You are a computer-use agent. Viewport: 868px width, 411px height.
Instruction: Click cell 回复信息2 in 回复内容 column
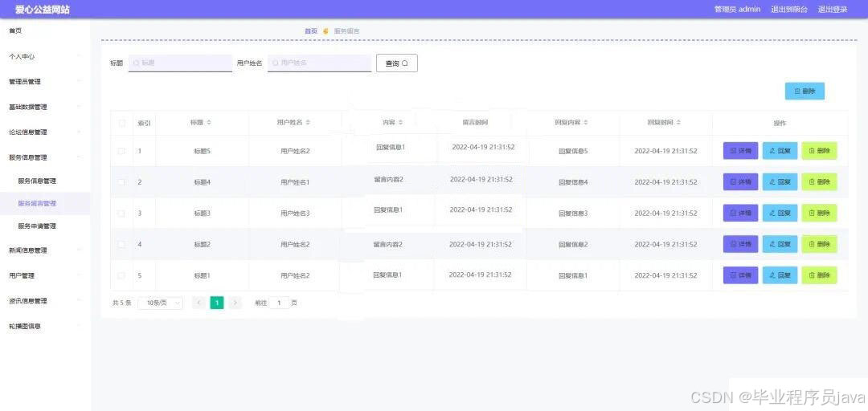tap(573, 244)
